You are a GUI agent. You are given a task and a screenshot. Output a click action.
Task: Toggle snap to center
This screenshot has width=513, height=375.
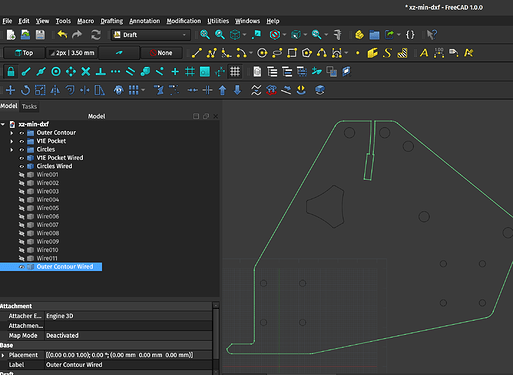coord(56,71)
